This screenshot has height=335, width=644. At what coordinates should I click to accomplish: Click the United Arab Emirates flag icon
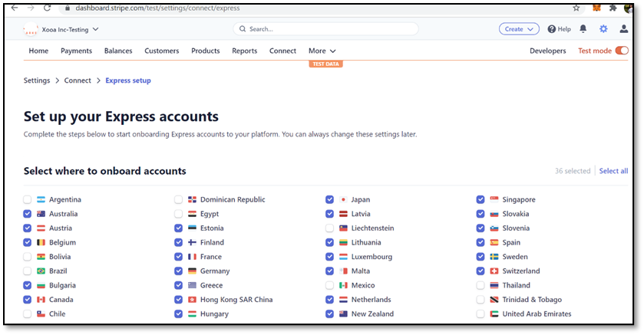click(494, 314)
